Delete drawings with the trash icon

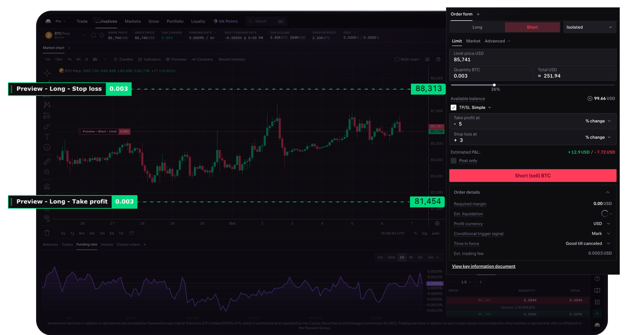point(47,233)
